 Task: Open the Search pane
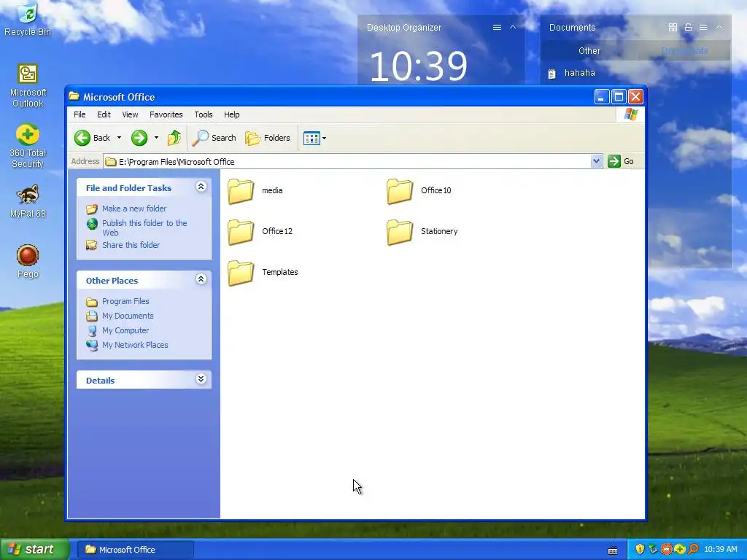214,138
